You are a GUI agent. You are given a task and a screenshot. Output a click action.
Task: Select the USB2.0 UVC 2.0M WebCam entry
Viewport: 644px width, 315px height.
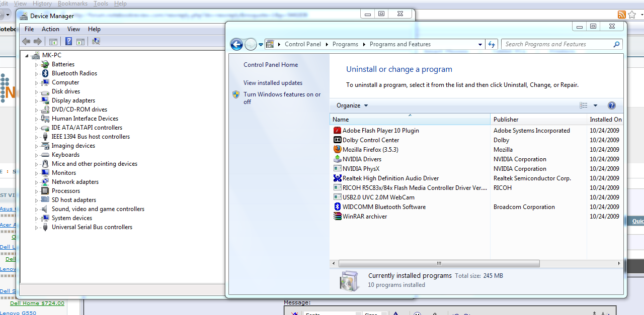click(378, 197)
